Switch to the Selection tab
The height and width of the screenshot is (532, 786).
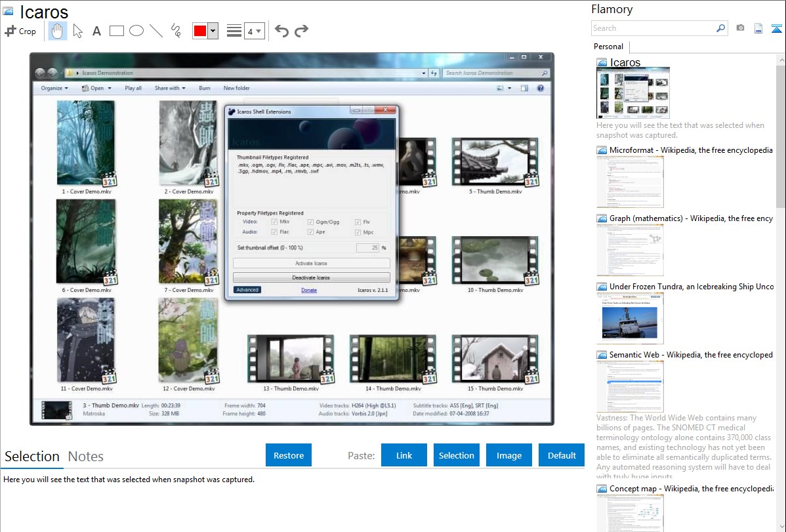[32, 457]
